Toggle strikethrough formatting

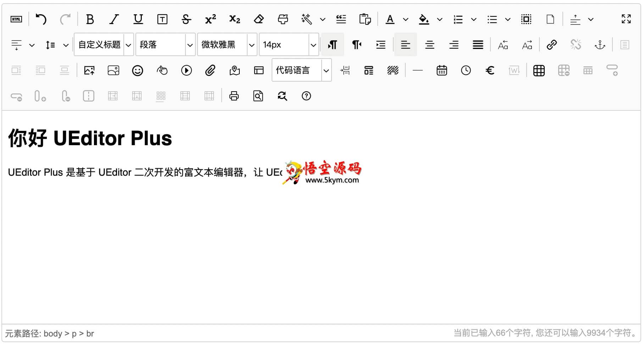point(186,19)
